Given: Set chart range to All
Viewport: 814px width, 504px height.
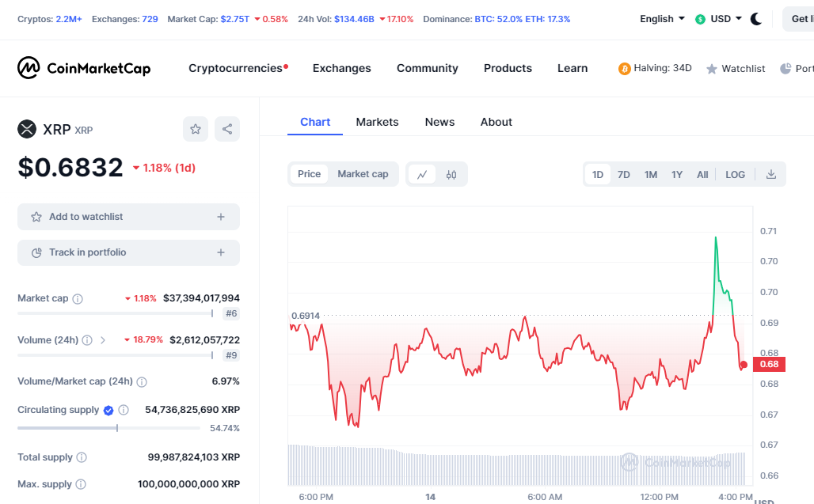Looking at the screenshot, I should tap(702, 175).
